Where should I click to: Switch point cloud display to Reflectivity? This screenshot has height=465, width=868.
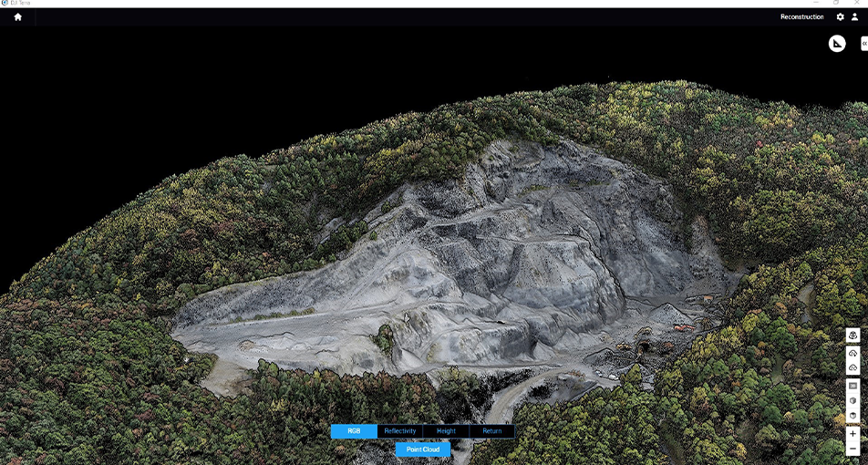coord(399,431)
